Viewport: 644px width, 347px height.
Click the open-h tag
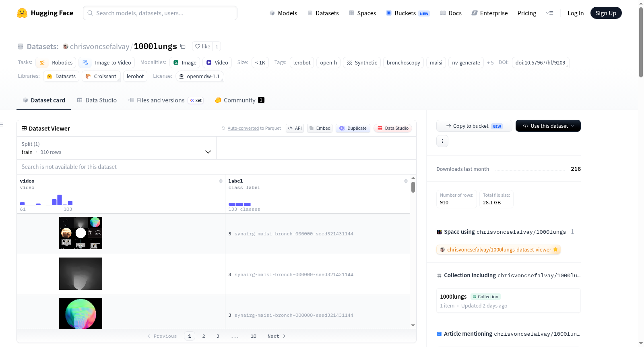328,62
